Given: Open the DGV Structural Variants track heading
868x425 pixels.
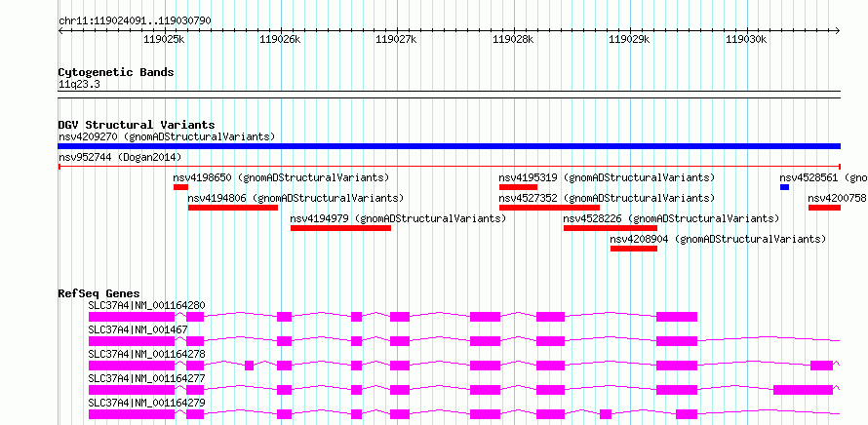Looking at the screenshot, I should click(137, 125).
